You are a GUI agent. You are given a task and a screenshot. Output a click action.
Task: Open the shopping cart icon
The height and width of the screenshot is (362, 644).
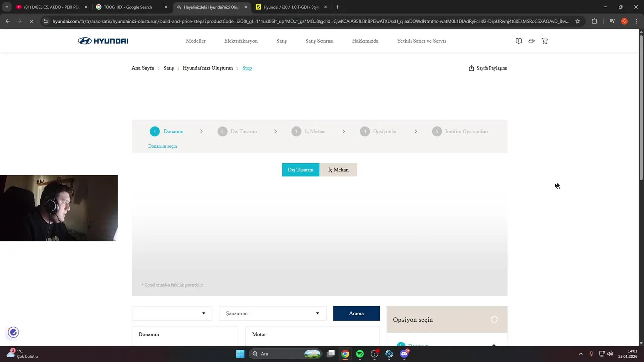[x=545, y=41]
